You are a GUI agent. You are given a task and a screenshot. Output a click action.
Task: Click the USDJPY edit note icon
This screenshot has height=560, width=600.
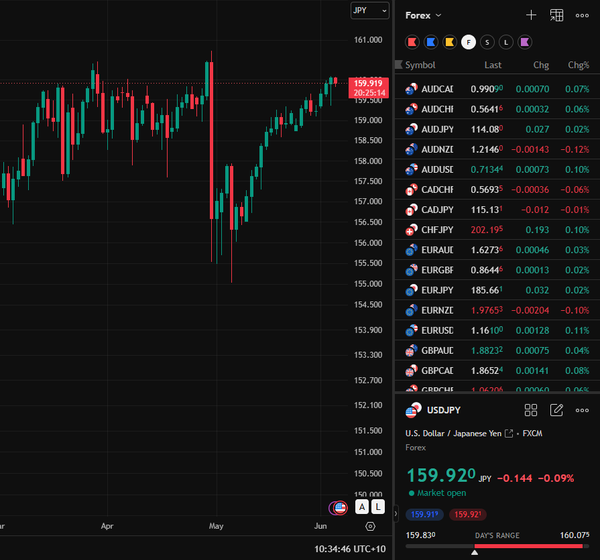556,410
